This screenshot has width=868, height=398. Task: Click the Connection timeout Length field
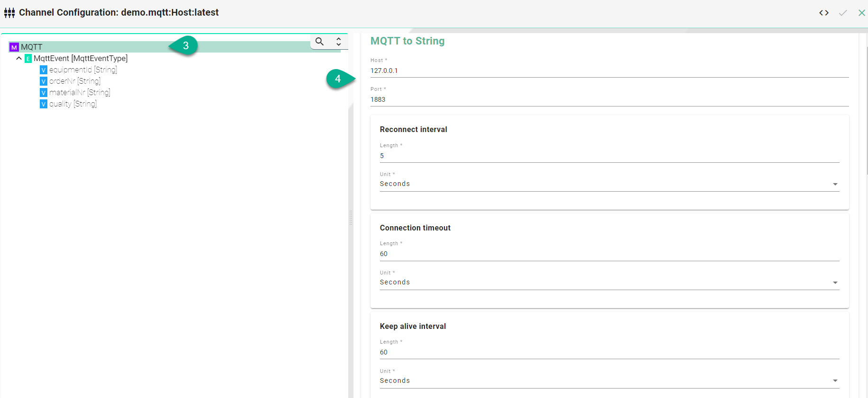click(x=609, y=254)
